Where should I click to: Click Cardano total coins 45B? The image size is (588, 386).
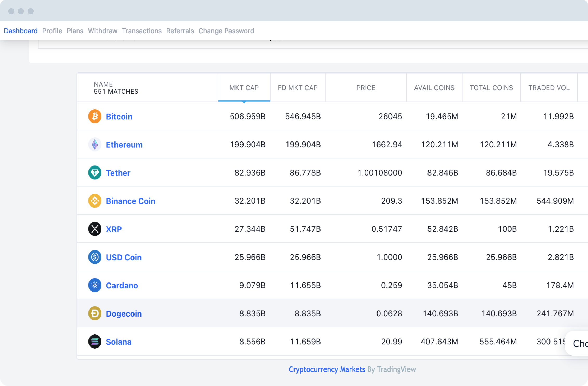tap(509, 285)
